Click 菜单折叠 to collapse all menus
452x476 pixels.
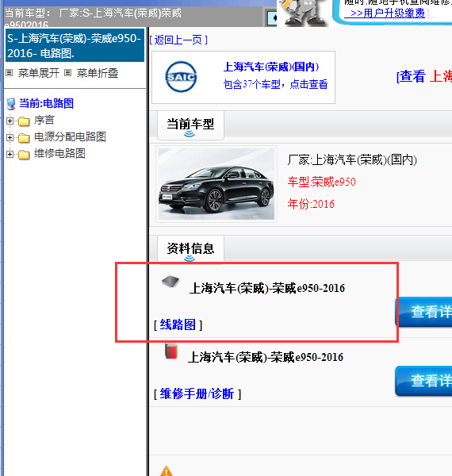pos(97,73)
